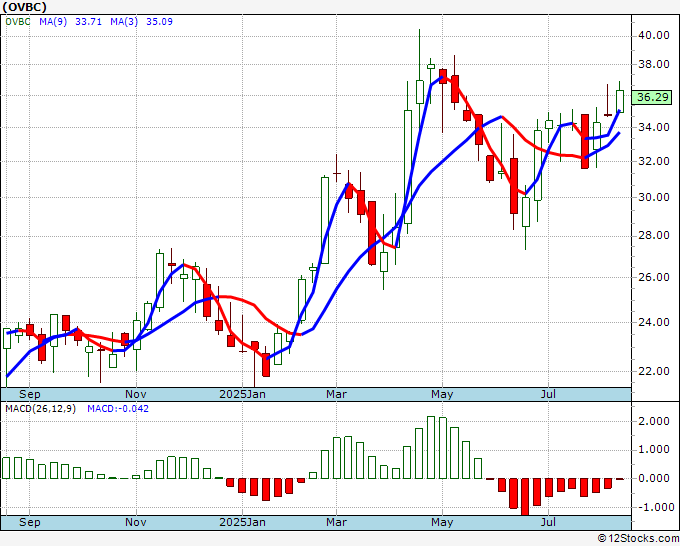Click the 2.000 MACD axis label
Viewport: 680px width, 546px height.
[654, 421]
